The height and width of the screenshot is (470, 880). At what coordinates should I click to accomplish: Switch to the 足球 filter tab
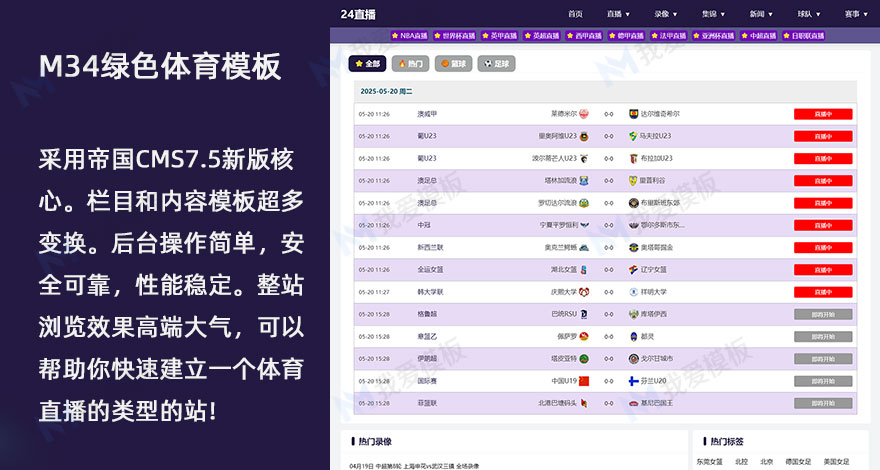(496, 63)
